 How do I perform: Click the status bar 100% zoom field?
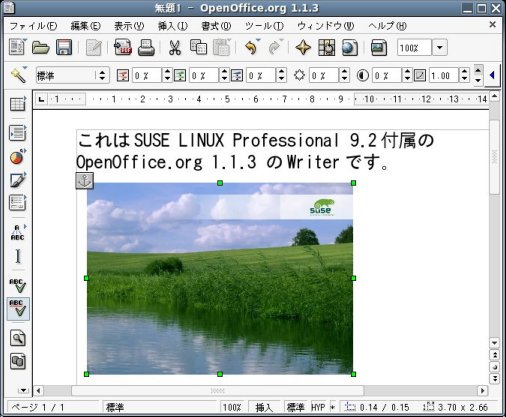coord(232,407)
